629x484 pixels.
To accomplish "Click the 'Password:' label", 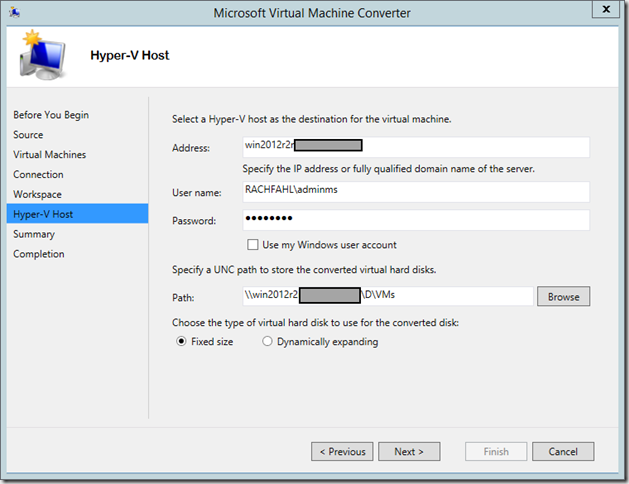I will click(194, 221).
